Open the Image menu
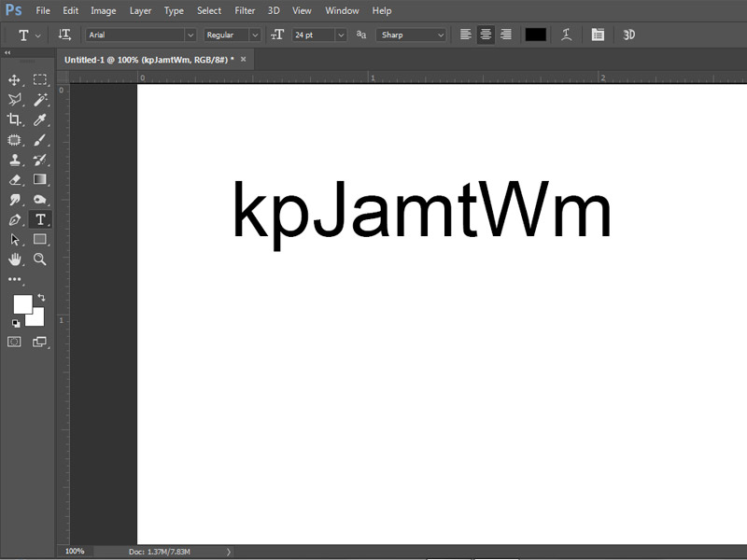 pyautogui.click(x=104, y=10)
